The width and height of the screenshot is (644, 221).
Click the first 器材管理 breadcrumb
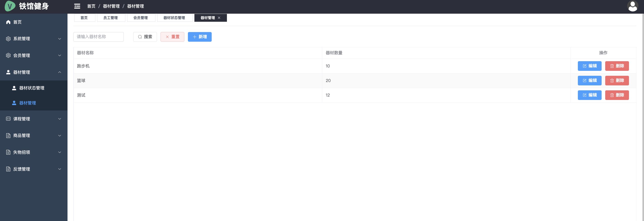point(111,6)
